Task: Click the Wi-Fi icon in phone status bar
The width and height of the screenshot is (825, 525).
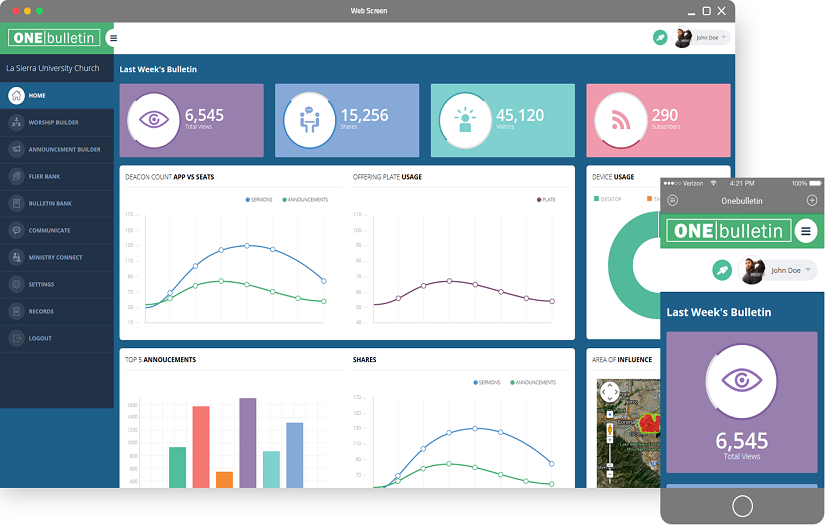Action: (x=713, y=183)
